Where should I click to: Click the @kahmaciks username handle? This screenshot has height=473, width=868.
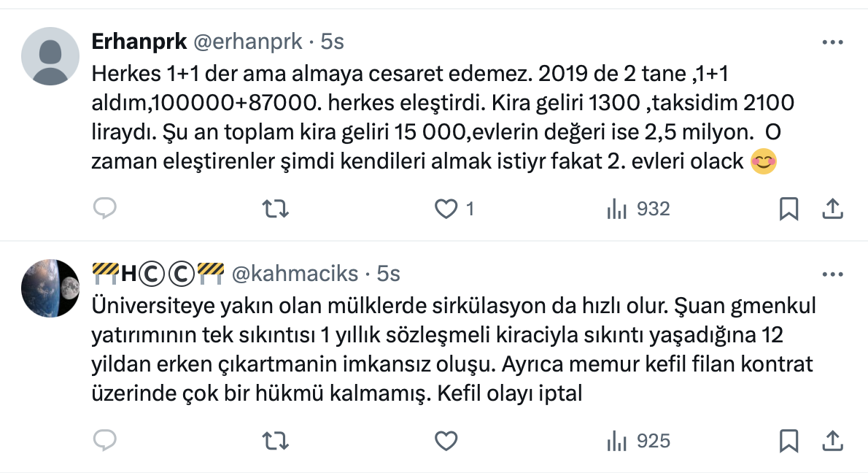click(x=295, y=274)
